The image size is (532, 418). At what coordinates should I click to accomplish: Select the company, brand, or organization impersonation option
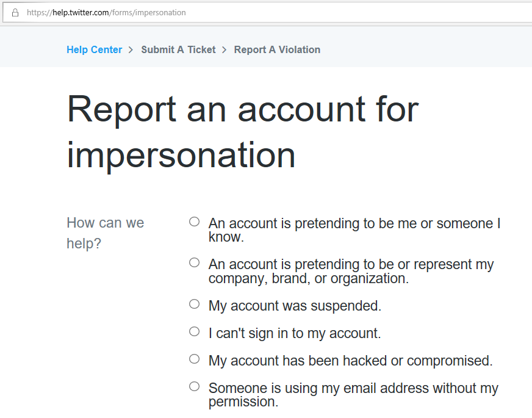pos(193,262)
